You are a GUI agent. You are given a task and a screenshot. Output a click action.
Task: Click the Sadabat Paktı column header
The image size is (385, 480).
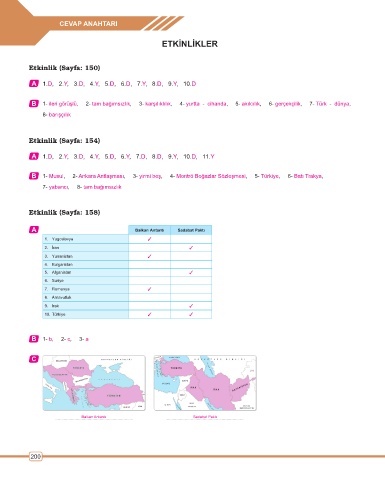tap(191, 230)
